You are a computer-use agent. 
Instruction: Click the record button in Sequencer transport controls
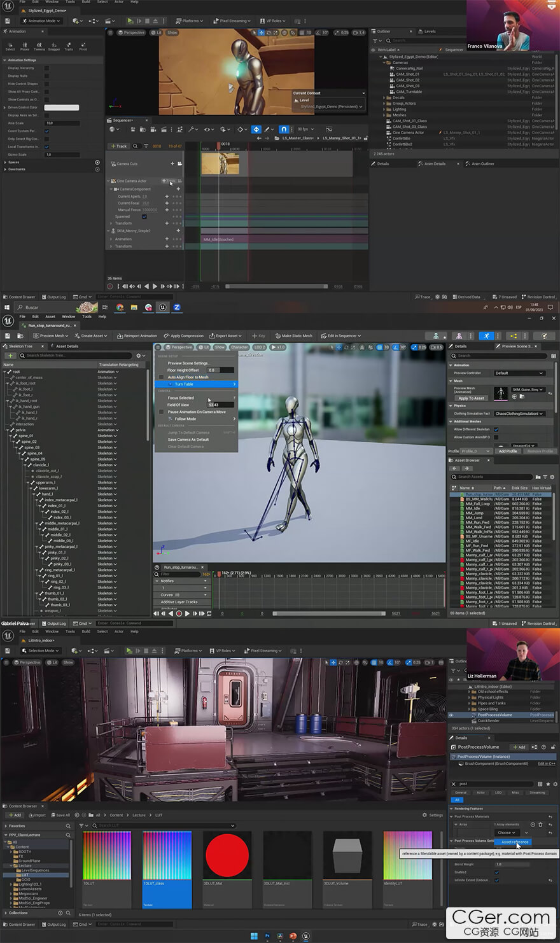(x=110, y=286)
